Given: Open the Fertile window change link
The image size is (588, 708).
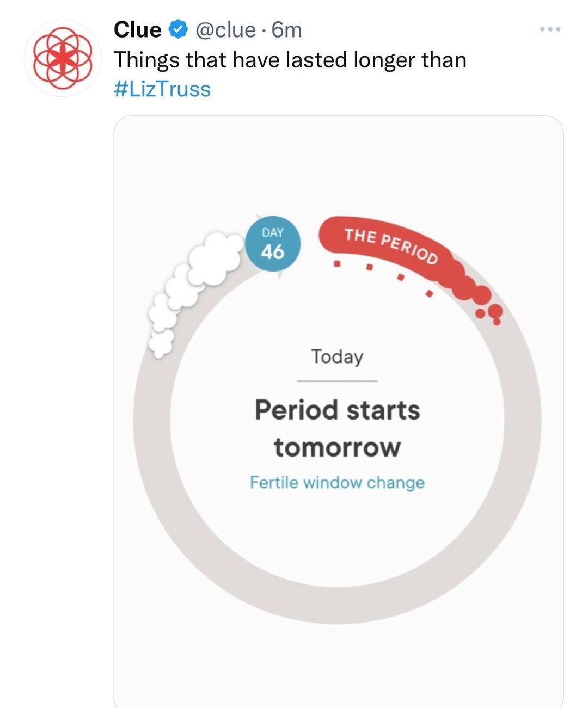Looking at the screenshot, I should pyautogui.click(x=337, y=482).
